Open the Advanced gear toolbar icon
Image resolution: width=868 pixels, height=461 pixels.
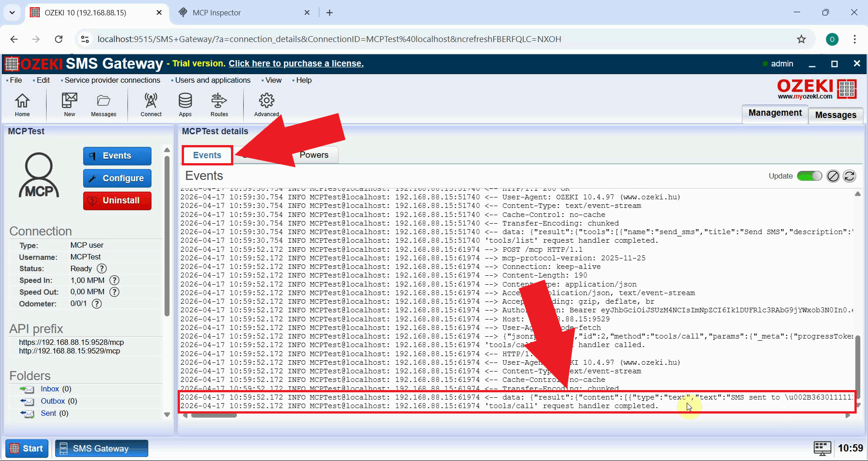(267, 105)
